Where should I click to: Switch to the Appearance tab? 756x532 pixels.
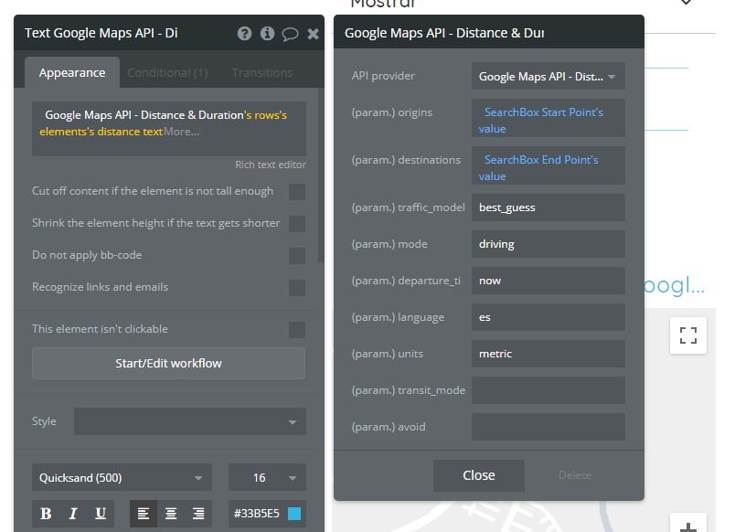click(72, 73)
